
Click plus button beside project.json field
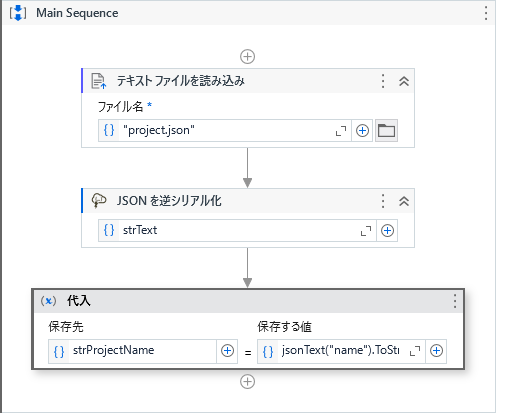[362, 130]
